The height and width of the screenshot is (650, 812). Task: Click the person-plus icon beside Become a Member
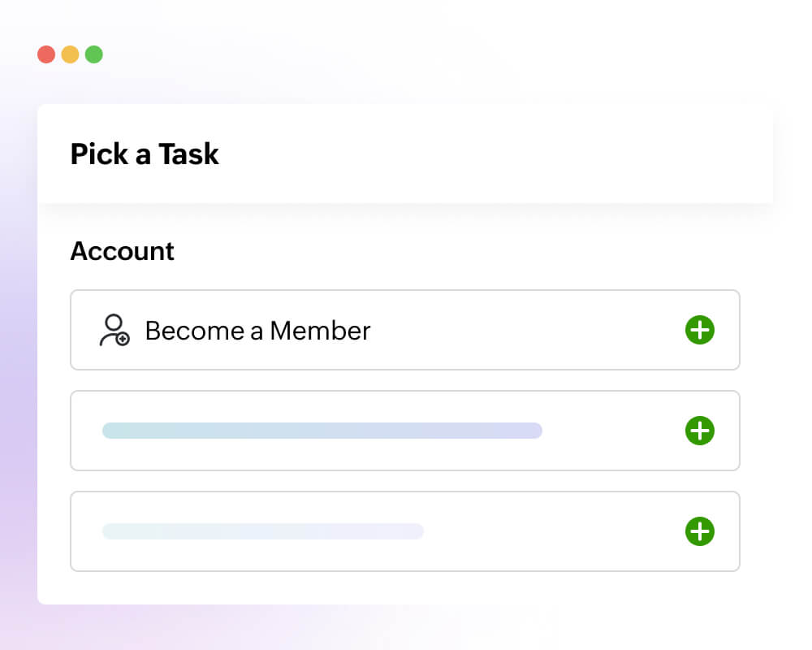tap(114, 330)
